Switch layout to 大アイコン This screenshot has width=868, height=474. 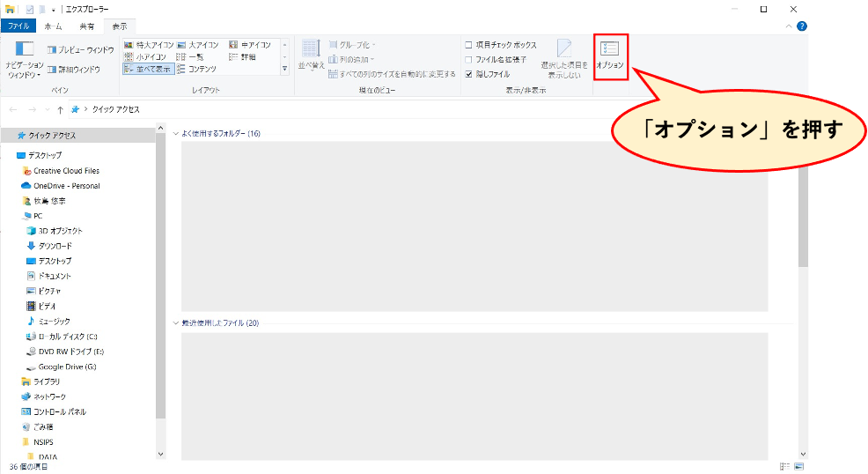point(199,45)
